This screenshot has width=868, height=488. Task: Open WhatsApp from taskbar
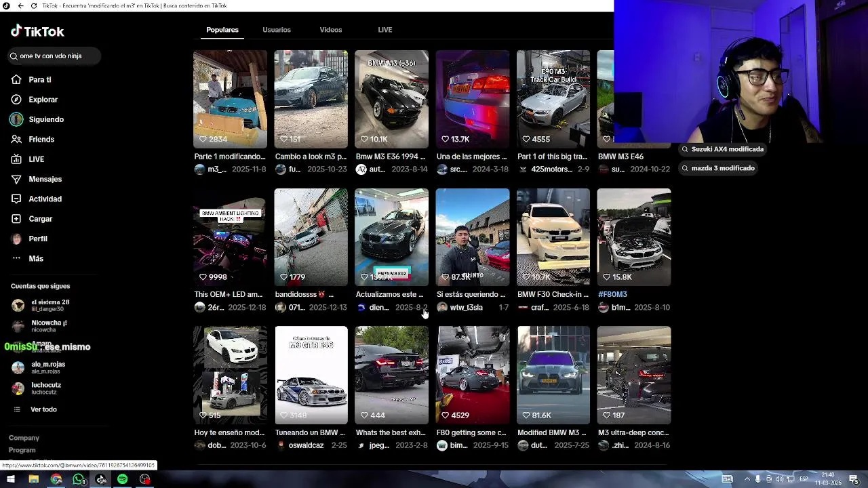click(79, 479)
